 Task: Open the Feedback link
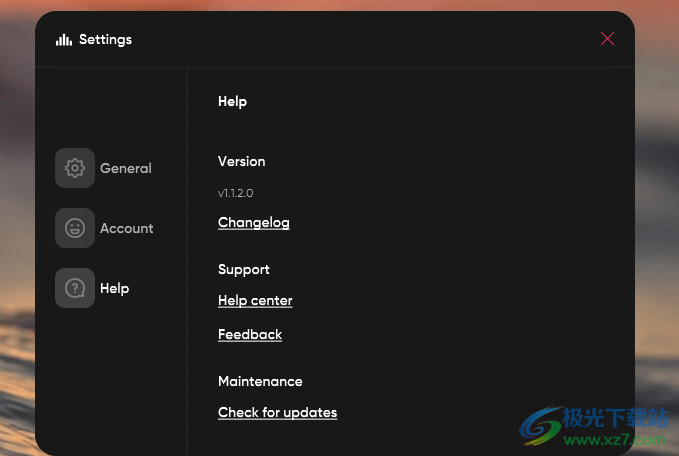coord(250,334)
